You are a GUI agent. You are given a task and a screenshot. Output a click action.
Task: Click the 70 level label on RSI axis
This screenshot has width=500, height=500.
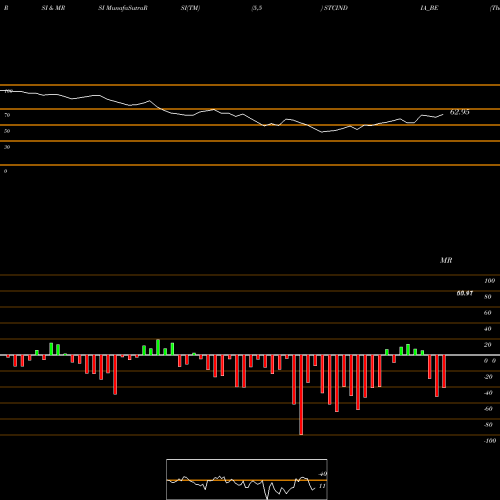coord(7,115)
